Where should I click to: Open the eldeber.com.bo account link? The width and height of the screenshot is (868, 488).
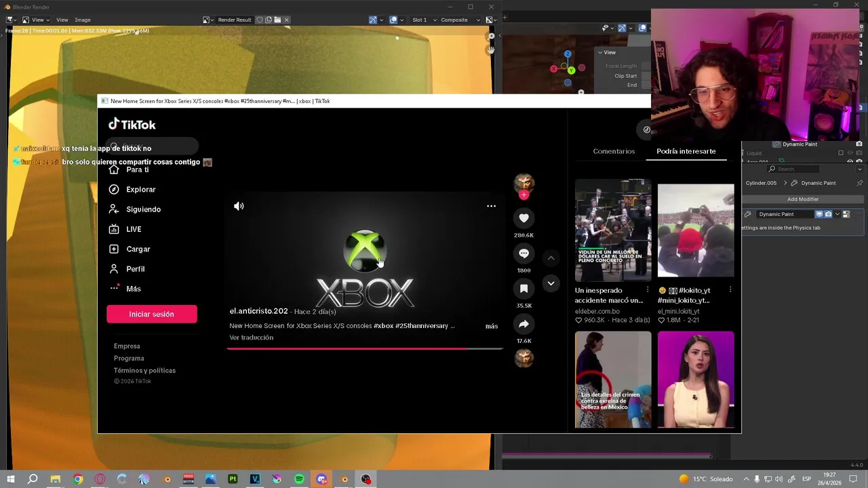click(597, 312)
